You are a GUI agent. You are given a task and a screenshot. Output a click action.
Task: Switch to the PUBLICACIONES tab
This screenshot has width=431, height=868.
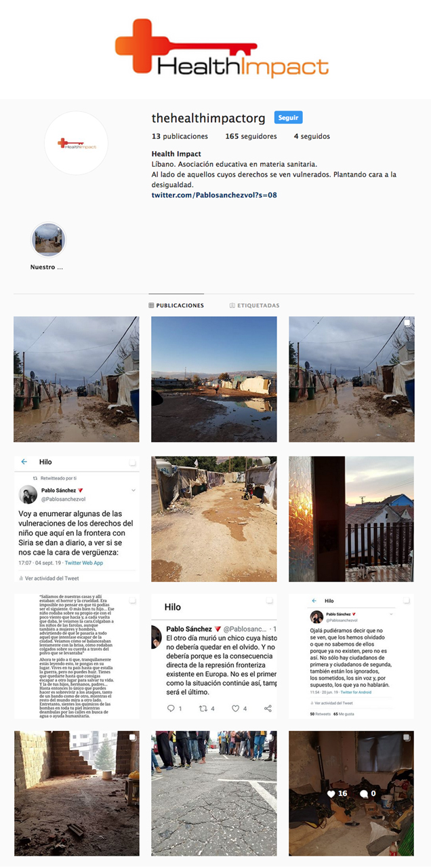pos(176,306)
